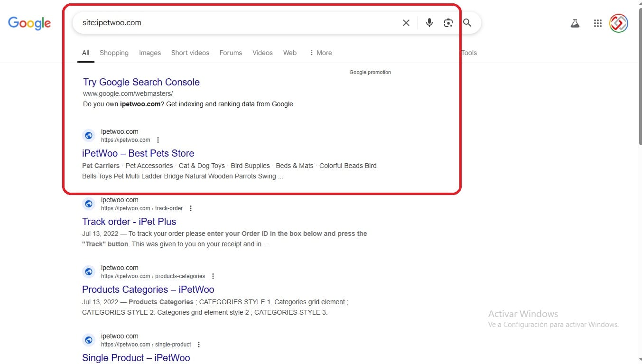Open three-dot menu beside single-product URL

199,345
